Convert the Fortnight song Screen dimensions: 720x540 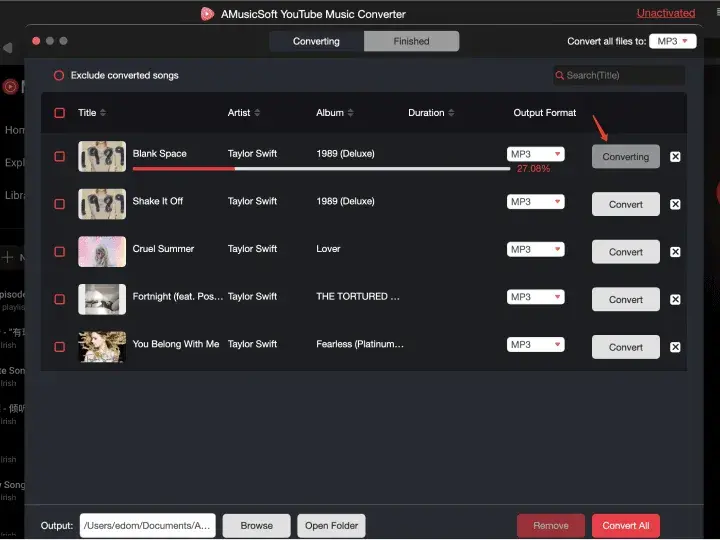tap(625, 300)
